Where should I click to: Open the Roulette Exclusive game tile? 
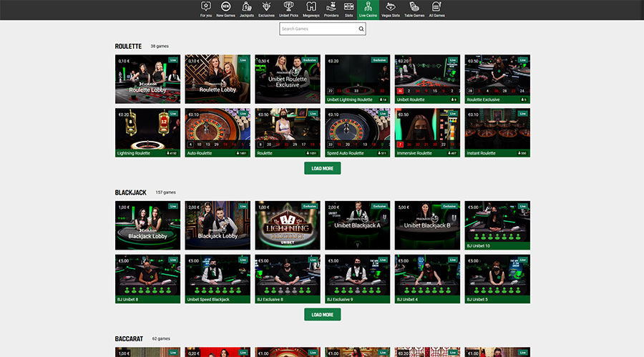coord(497,79)
